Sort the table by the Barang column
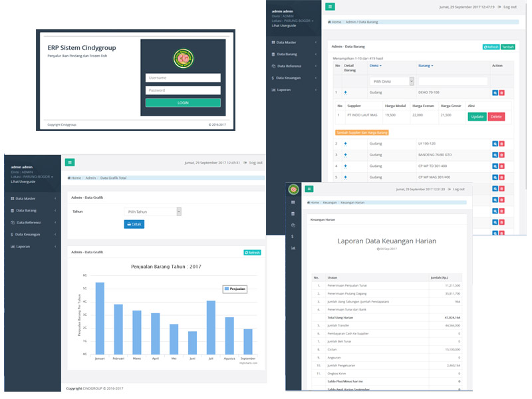Viewport: 532px width, 399px height. coord(425,66)
